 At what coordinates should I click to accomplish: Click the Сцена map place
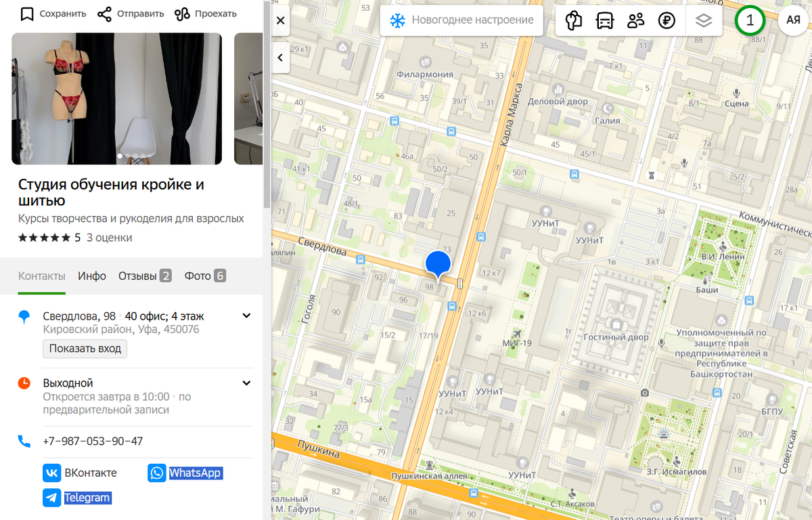pos(737,104)
